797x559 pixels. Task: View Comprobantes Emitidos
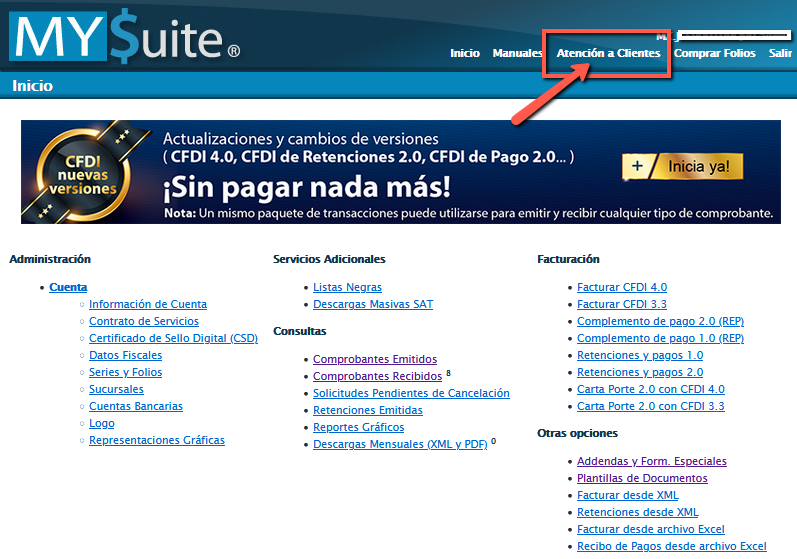tap(375, 359)
